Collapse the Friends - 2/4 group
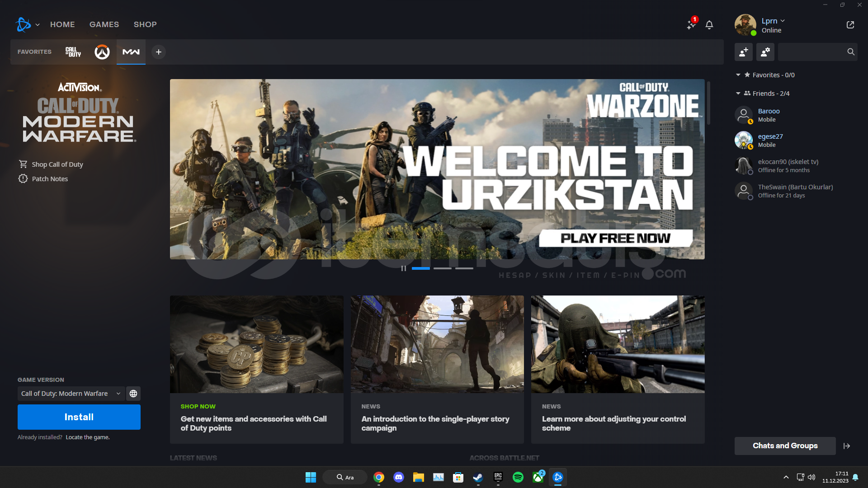 tap(738, 94)
